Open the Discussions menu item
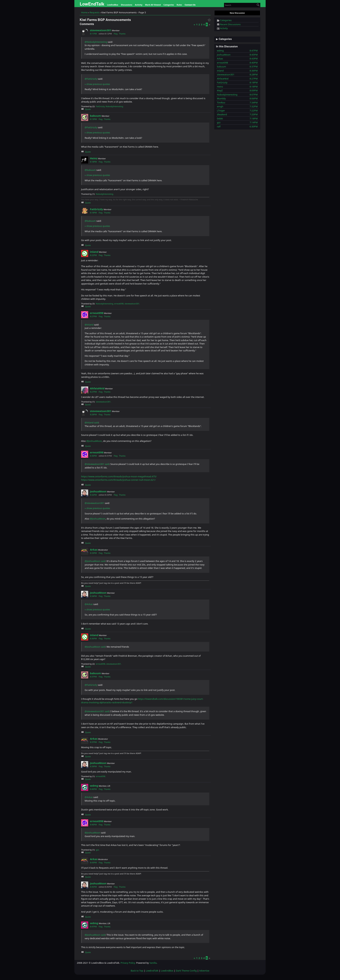340x980 pixels. (x=126, y=5)
